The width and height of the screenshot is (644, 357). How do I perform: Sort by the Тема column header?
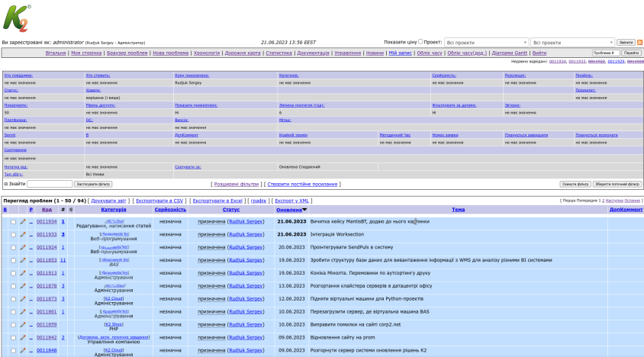459,210
